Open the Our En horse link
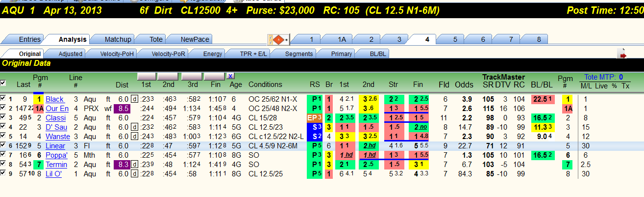 [57, 109]
